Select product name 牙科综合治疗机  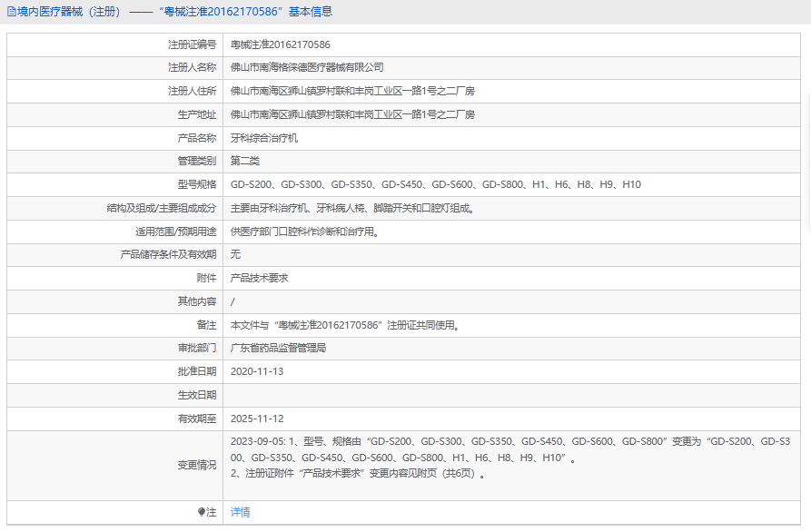[263, 138]
